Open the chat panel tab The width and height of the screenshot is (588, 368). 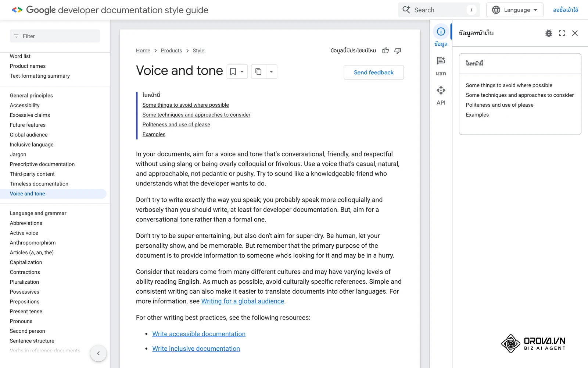441,66
